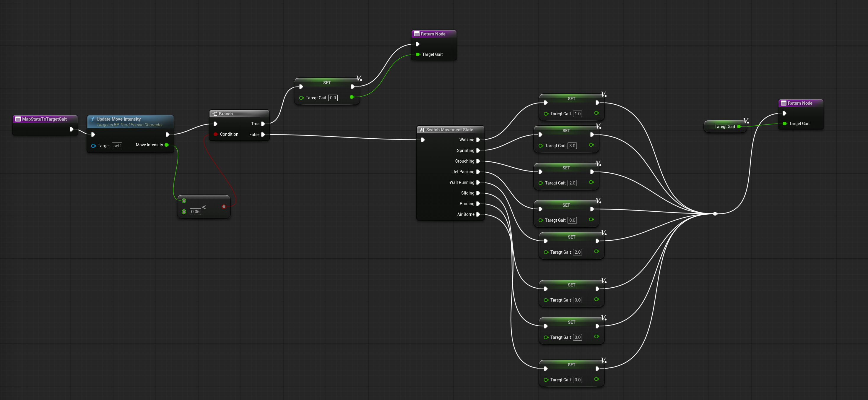Click the macro icon on Switch Movement State node
Screen dimensions: 868x400
(x=422, y=129)
